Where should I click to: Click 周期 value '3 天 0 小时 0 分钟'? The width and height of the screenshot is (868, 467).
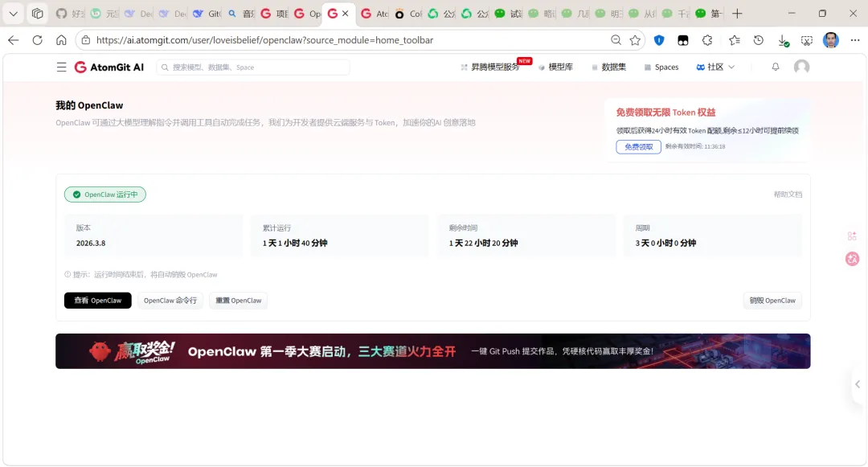666,243
